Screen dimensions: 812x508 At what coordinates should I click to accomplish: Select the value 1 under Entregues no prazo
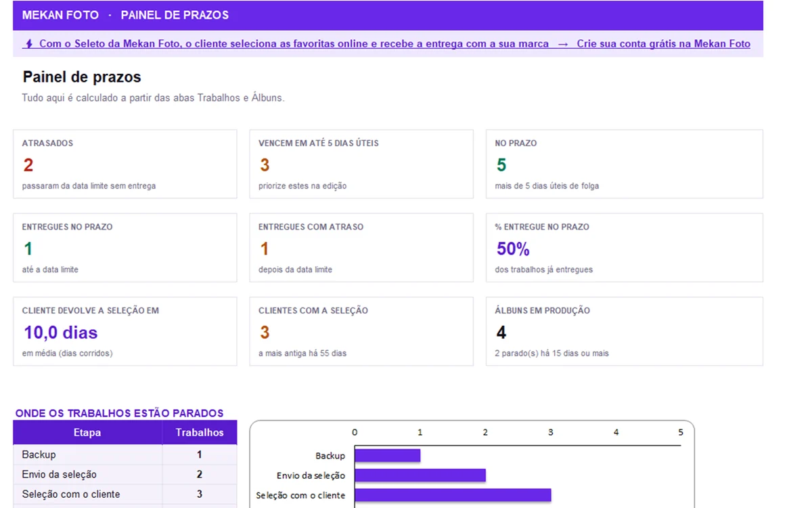click(x=28, y=249)
